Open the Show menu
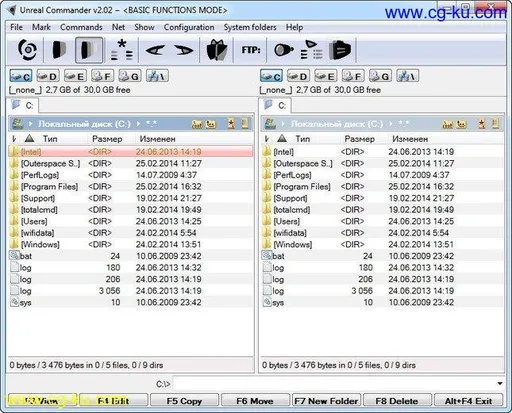Viewport: 512px width, 413px height. point(144,27)
